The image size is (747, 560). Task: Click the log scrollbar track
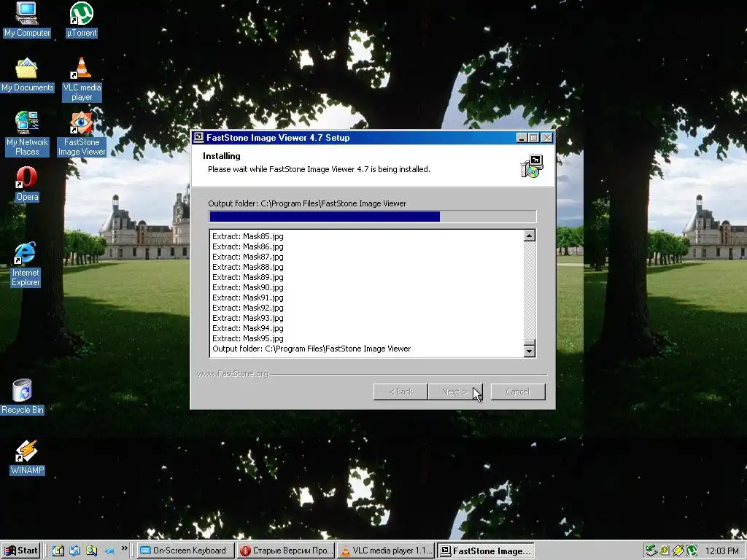530,290
